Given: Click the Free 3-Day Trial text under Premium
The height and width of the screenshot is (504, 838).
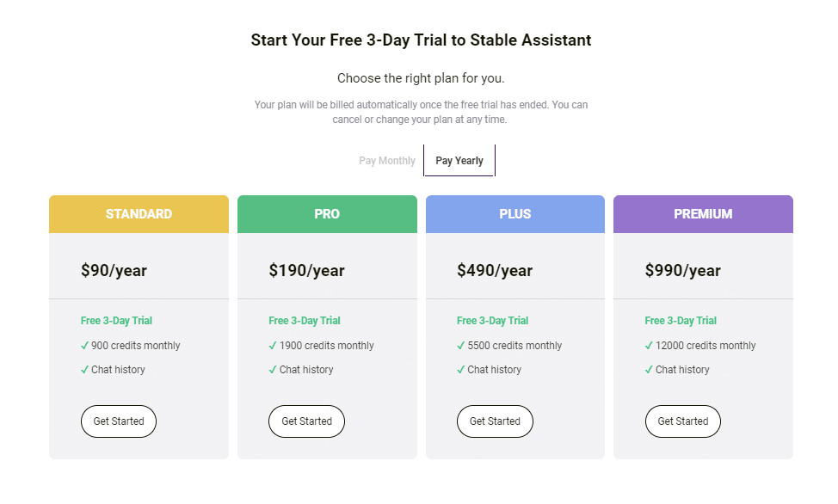Looking at the screenshot, I should [x=680, y=320].
